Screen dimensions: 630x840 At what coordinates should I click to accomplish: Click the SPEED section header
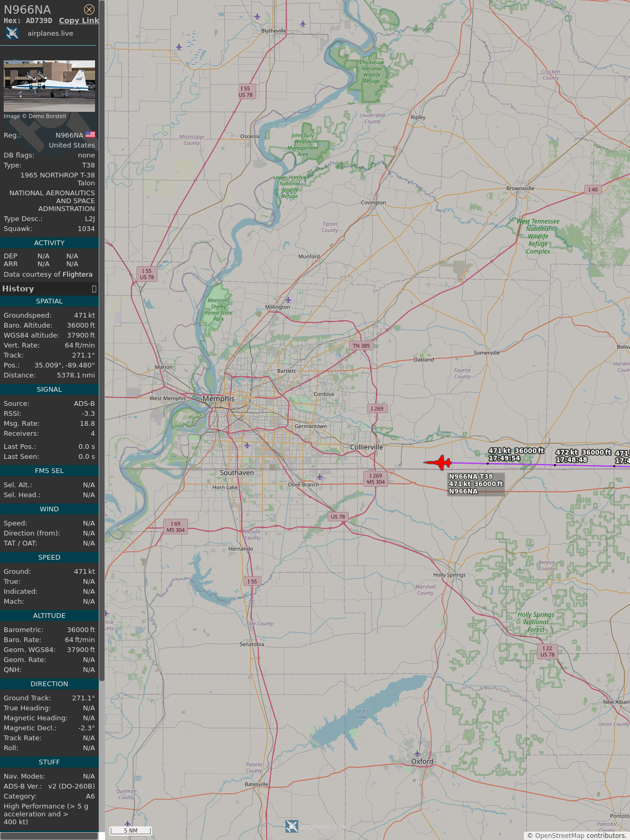49,558
